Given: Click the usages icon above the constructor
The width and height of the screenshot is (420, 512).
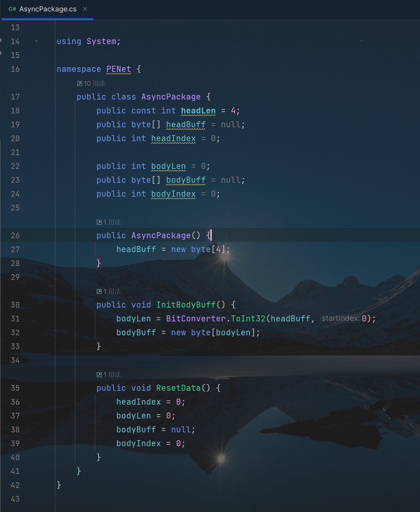Looking at the screenshot, I should pyautogui.click(x=99, y=222).
